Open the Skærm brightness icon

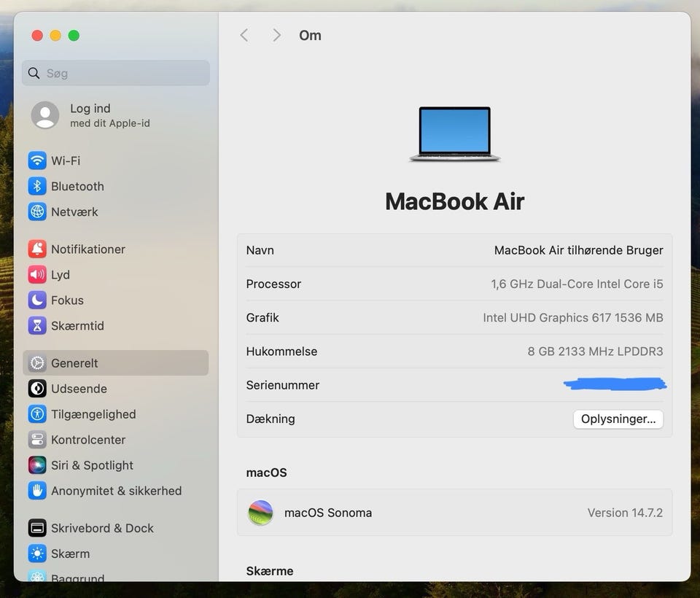(x=37, y=554)
